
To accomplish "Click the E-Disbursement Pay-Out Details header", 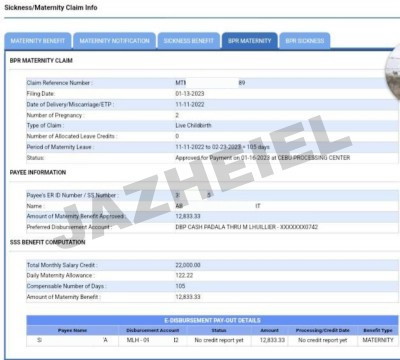I will click(x=212, y=320).
